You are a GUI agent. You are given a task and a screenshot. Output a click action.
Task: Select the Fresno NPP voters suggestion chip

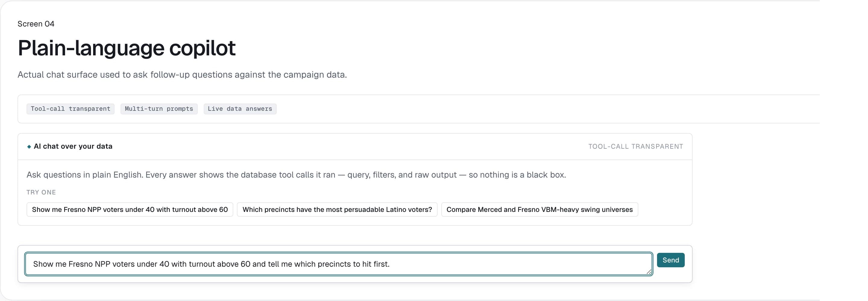129,209
